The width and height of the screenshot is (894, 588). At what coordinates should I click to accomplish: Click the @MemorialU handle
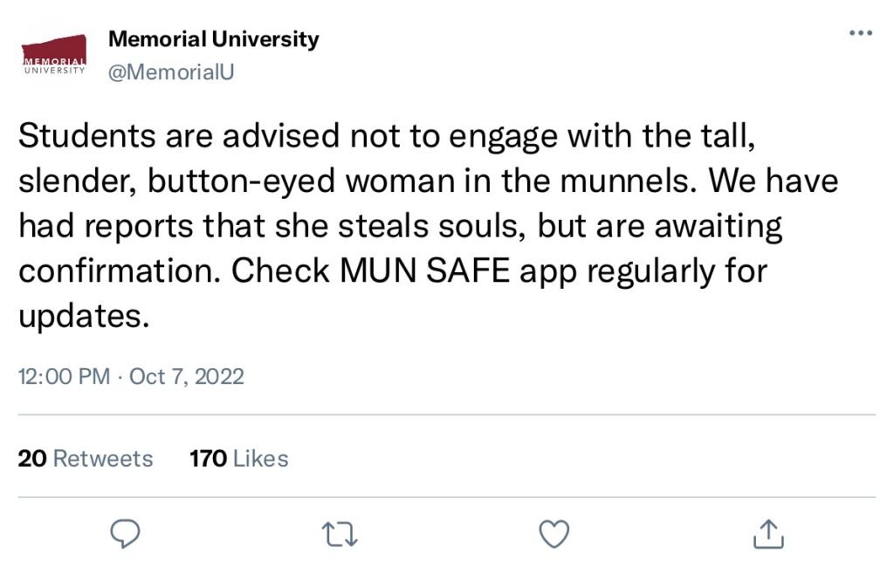pyautogui.click(x=169, y=73)
